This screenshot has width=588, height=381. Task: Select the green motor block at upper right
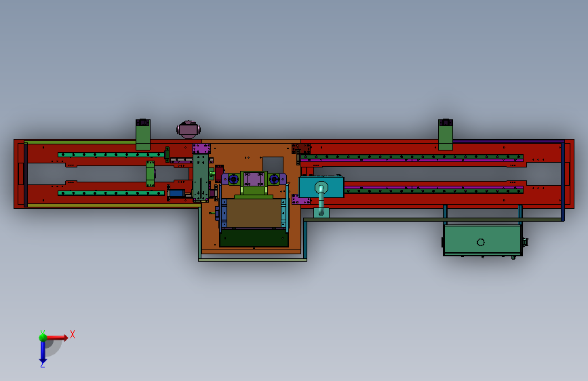446,135
